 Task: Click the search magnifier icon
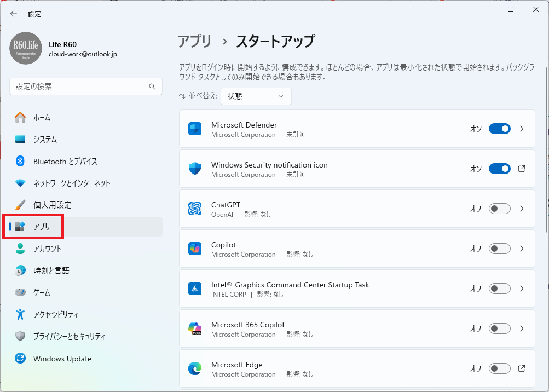152,87
